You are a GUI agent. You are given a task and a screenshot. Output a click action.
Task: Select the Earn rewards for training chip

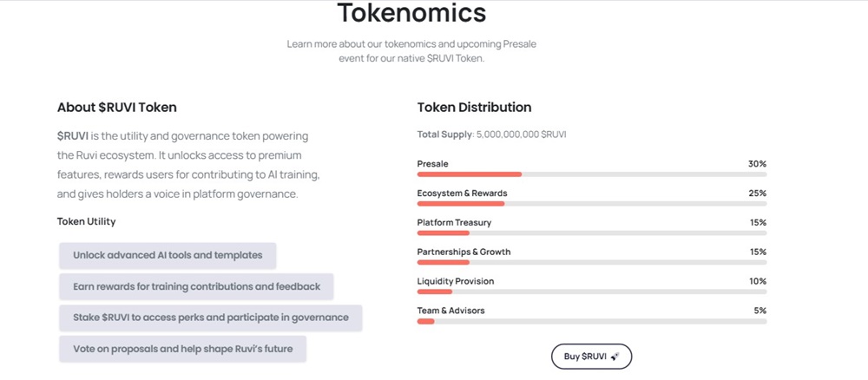pos(196,286)
